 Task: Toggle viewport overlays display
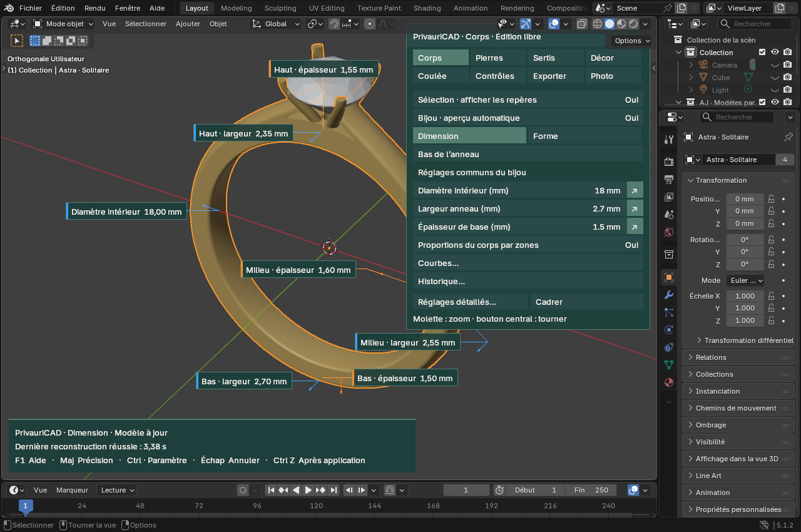554,24
